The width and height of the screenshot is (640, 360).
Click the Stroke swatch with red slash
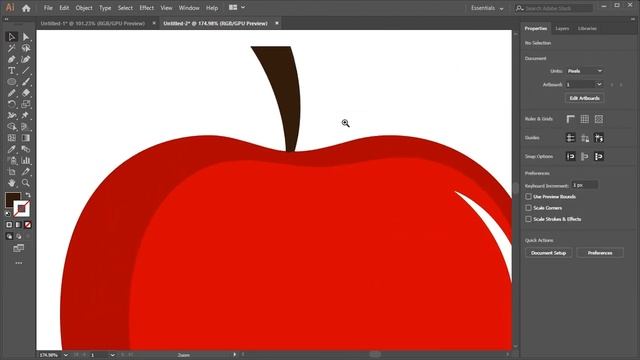[22, 209]
